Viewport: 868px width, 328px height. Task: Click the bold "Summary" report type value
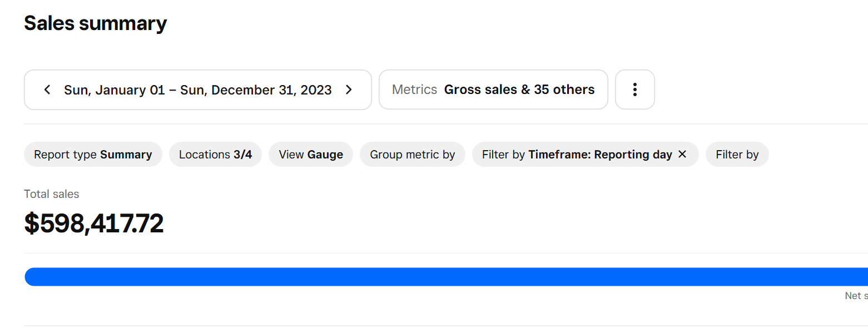click(126, 155)
